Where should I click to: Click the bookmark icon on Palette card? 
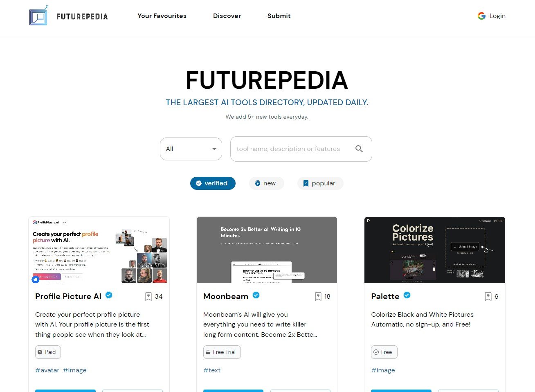(x=488, y=297)
